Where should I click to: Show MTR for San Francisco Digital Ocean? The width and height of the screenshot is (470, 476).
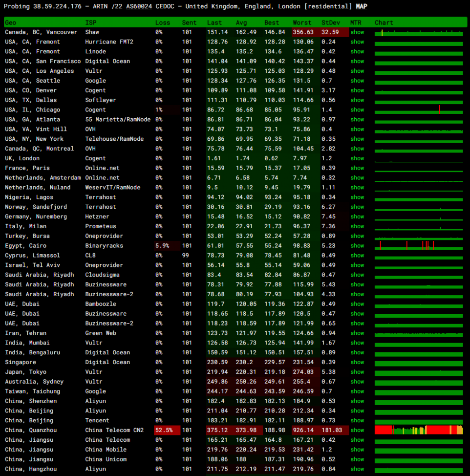(x=357, y=61)
